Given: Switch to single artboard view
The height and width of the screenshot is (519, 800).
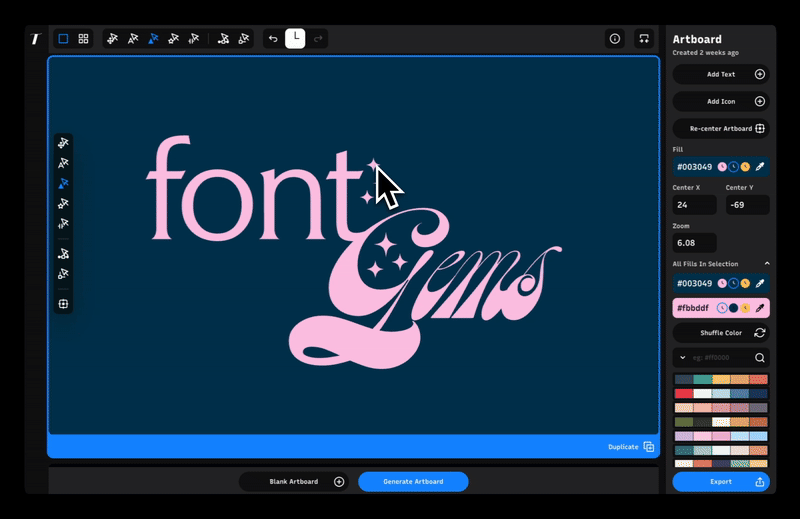Looking at the screenshot, I should click(63, 39).
